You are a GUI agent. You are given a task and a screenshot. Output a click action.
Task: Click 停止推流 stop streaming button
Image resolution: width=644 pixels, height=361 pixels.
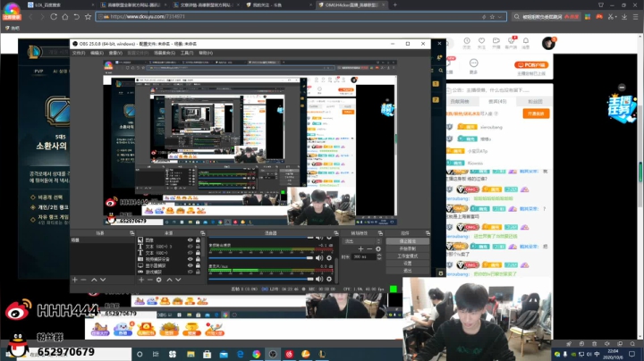click(x=408, y=241)
